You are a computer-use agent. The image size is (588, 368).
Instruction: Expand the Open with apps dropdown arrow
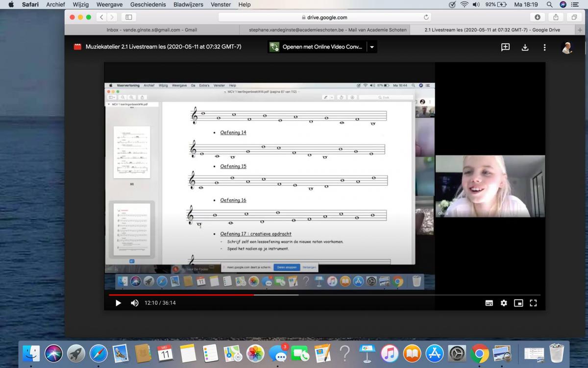point(372,47)
